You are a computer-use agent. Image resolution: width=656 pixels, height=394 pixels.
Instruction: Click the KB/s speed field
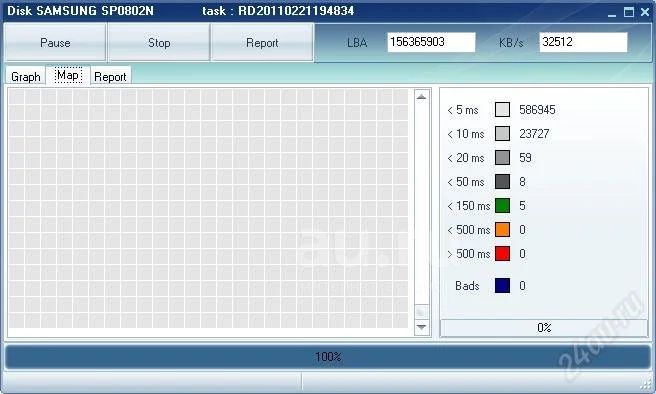583,42
